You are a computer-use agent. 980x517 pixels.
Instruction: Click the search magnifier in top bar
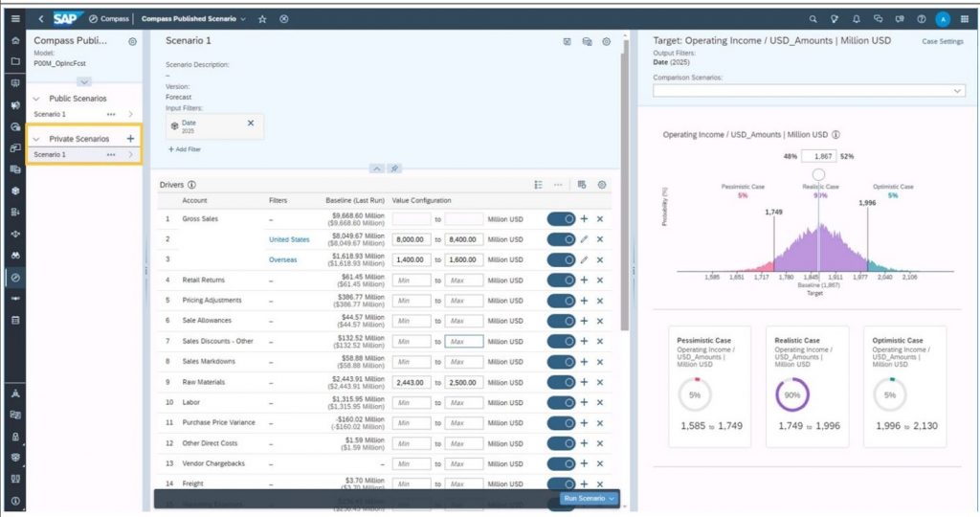pos(813,18)
